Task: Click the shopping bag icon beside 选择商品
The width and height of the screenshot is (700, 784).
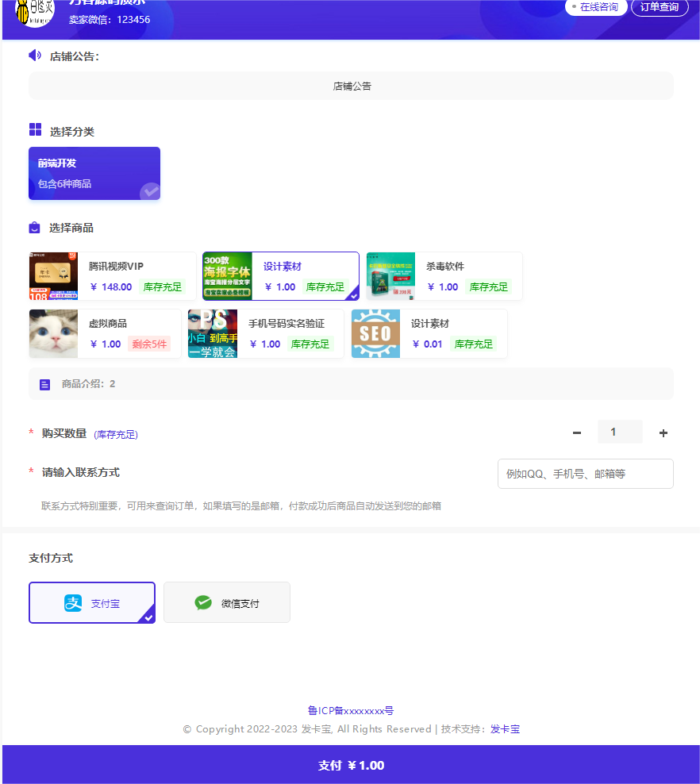Action: click(34, 228)
